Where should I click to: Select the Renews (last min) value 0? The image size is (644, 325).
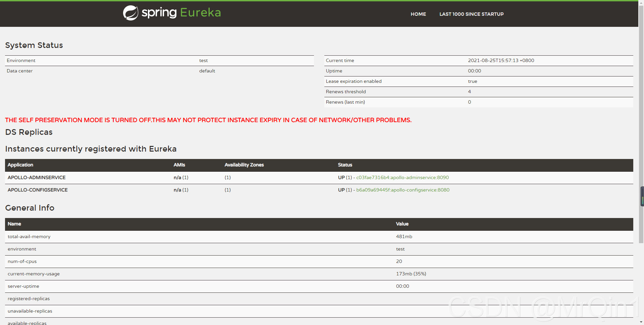click(x=470, y=102)
